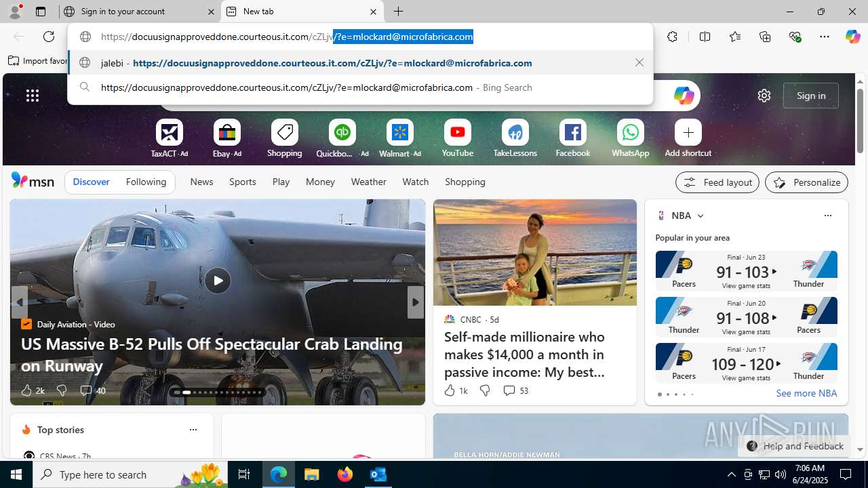Select the jalebi docuusign URL suggestion
The width and height of the screenshot is (868, 488).
click(360, 62)
